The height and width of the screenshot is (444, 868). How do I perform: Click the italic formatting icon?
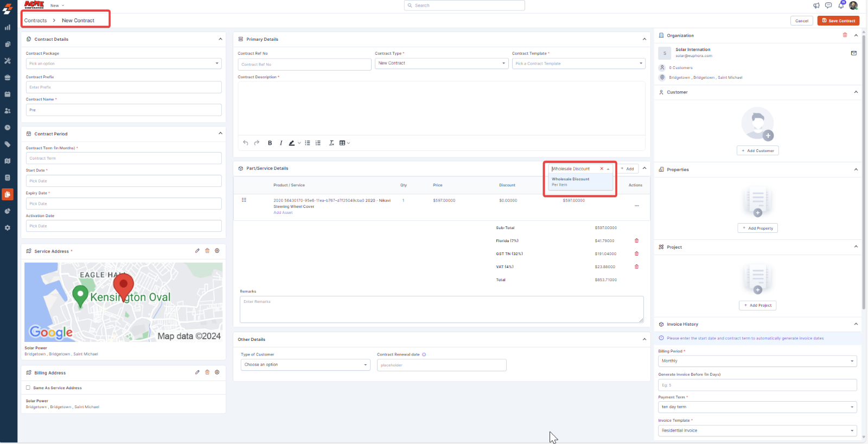click(x=281, y=143)
